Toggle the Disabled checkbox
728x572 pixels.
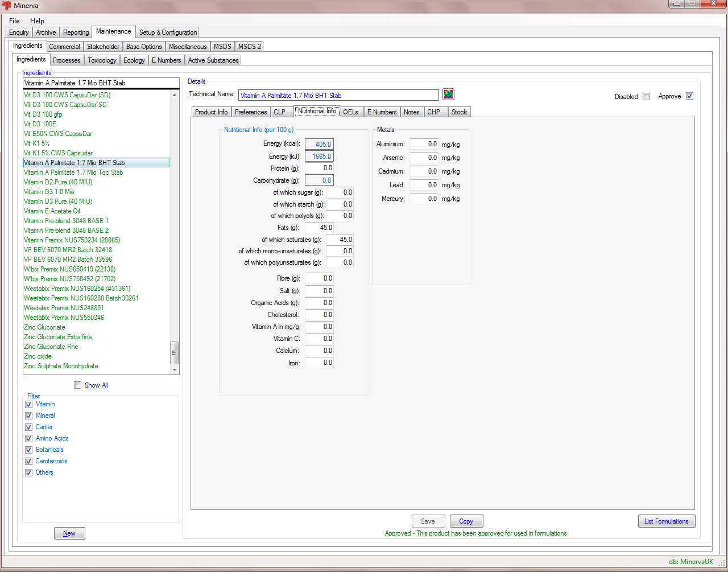point(646,96)
